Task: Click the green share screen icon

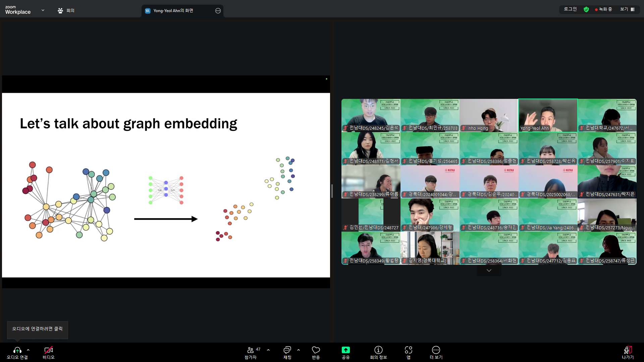Action: pos(345,350)
